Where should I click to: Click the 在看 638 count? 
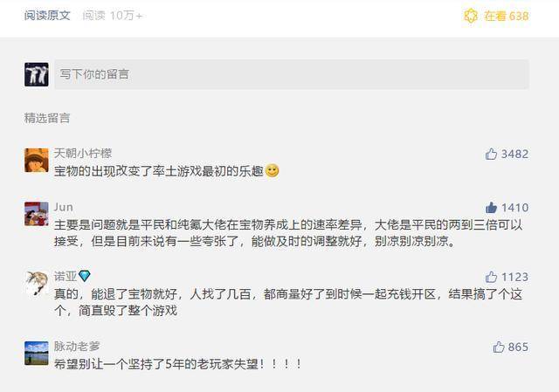pyautogui.click(x=507, y=16)
